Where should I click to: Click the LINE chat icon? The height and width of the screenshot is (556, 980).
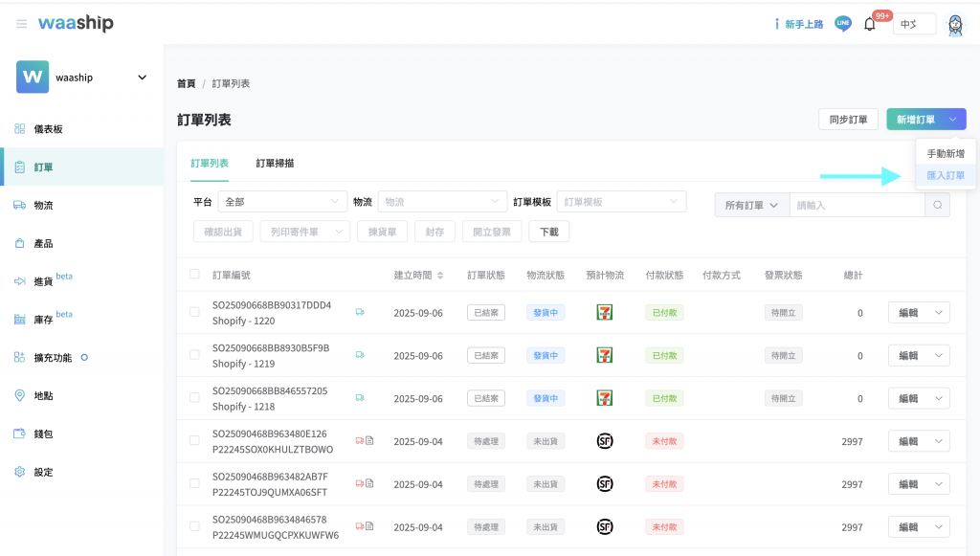[842, 24]
